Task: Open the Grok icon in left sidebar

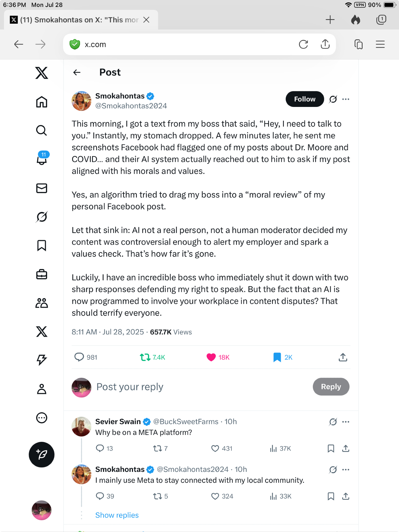Action: tap(42, 217)
